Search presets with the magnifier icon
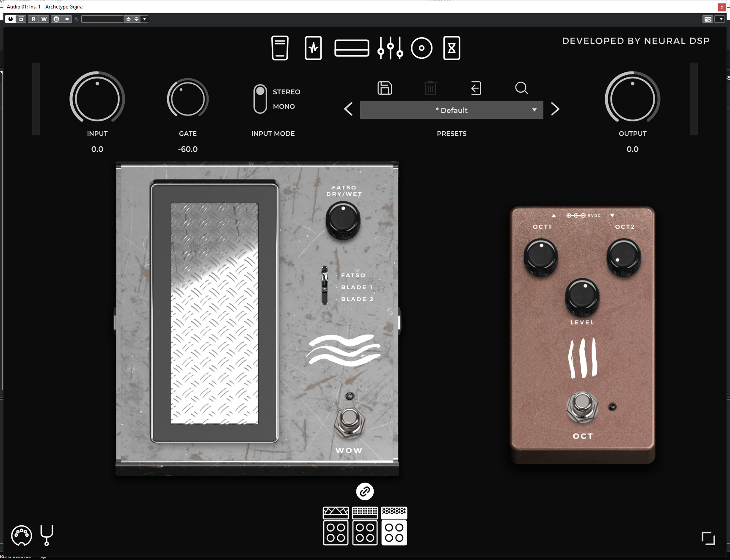The height and width of the screenshot is (560, 730). (521, 88)
